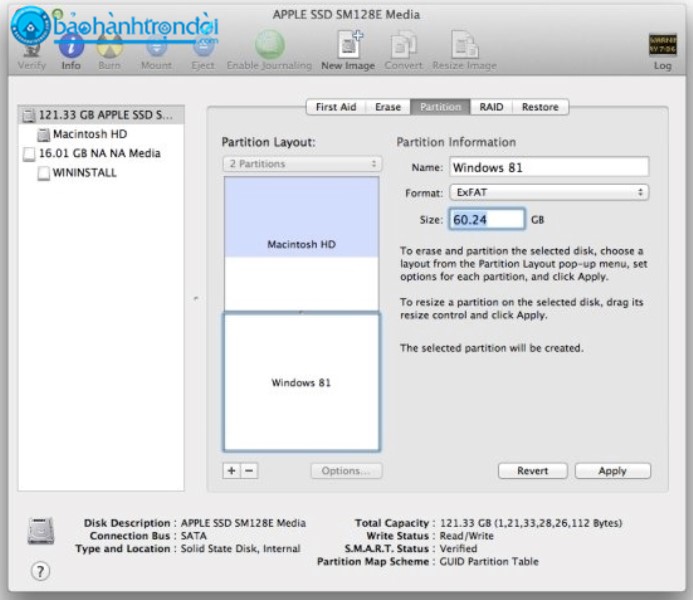Click Apply to create partition
Image resolution: width=693 pixels, height=600 pixels.
tap(613, 471)
